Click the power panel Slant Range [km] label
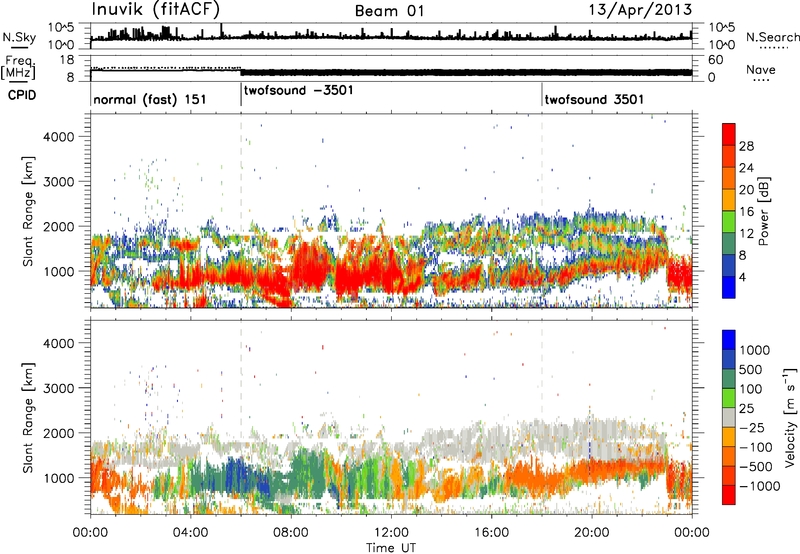The width and height of the screenshot is (800, 554). pos(28,211)
